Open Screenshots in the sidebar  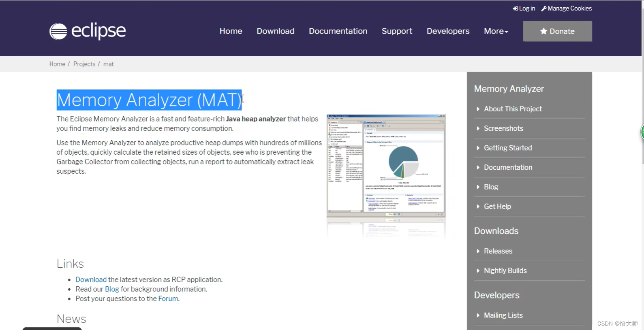[x=503, y=128]
